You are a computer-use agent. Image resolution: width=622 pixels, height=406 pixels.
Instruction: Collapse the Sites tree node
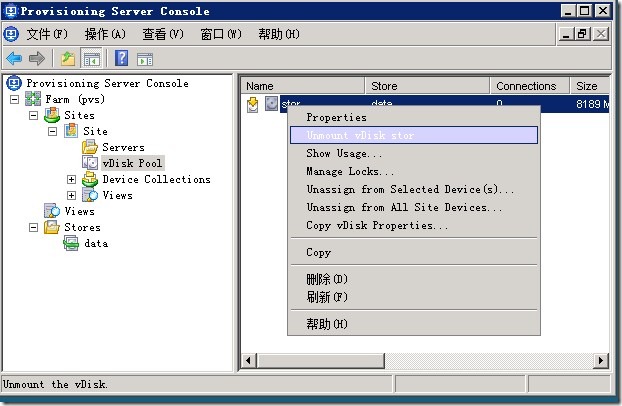click(x=34, y=115)
